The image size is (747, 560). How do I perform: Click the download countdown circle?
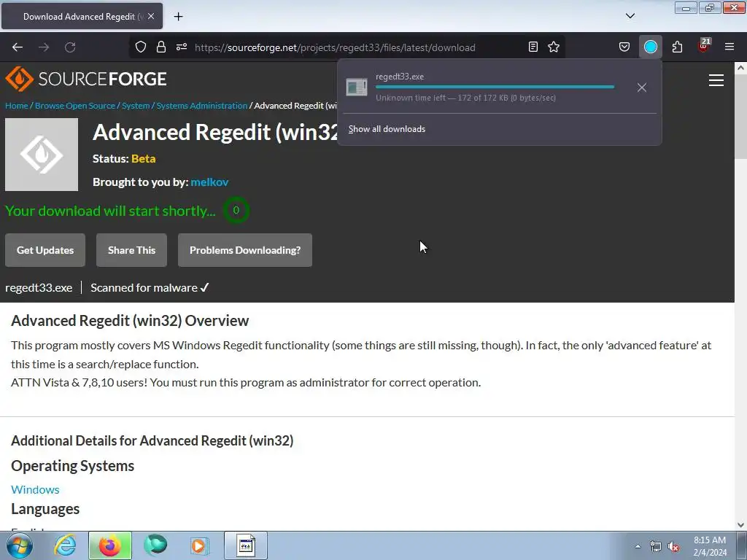(236, 211)
